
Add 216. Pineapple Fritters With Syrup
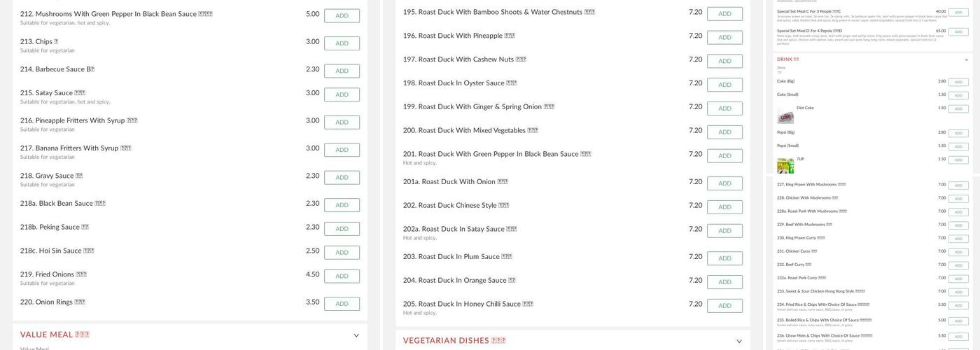click(x=342, y=122)
